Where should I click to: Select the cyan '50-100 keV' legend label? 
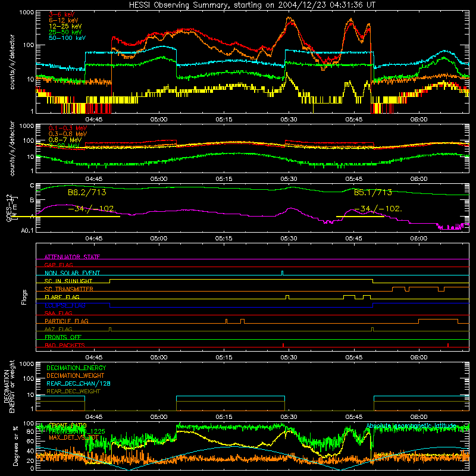tap(67, 38)
